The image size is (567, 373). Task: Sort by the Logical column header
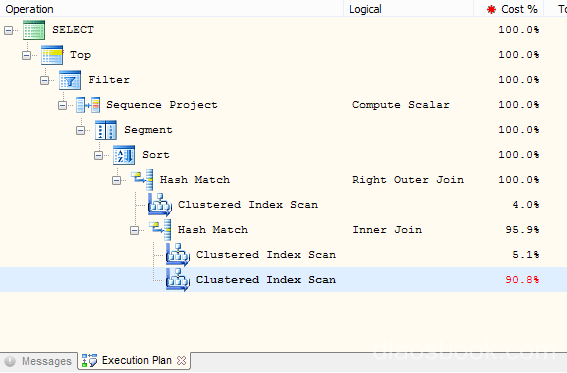408,9
